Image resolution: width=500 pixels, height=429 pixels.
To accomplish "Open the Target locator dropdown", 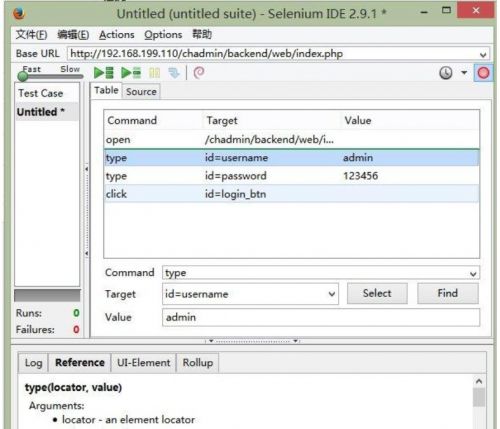I will click(x=332, y=294).
